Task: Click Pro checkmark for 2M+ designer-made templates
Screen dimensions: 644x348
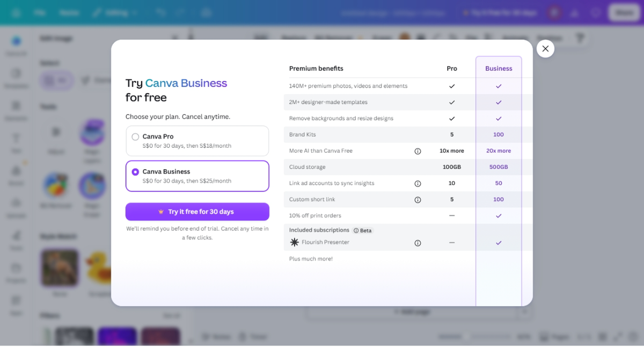Action: point(452,102)
